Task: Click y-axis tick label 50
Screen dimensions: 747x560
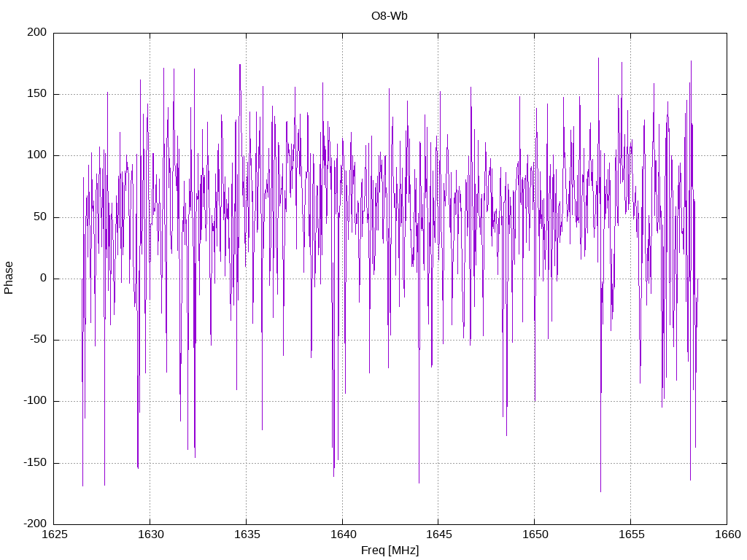Action: coord(41,217)
